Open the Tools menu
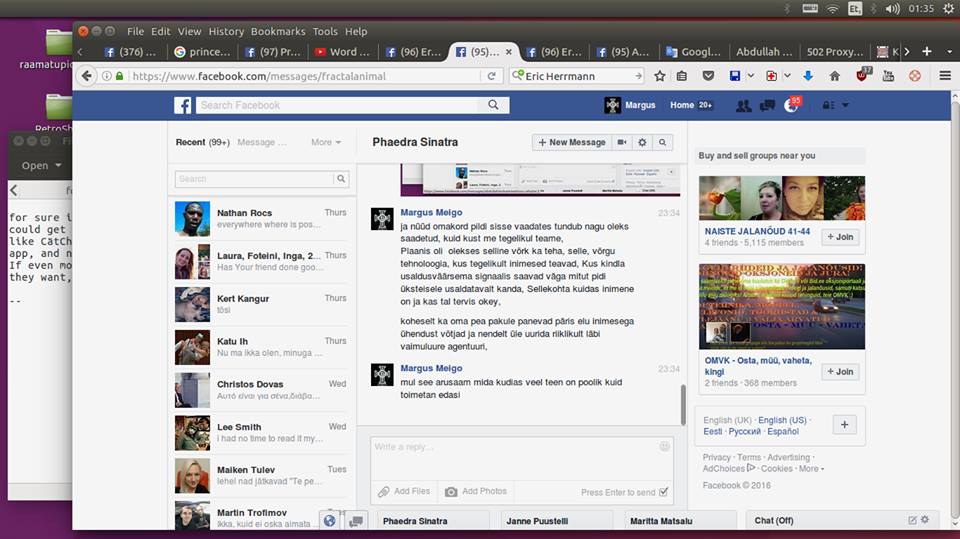Viewport: 960px width, 539px height. (325, 31)
